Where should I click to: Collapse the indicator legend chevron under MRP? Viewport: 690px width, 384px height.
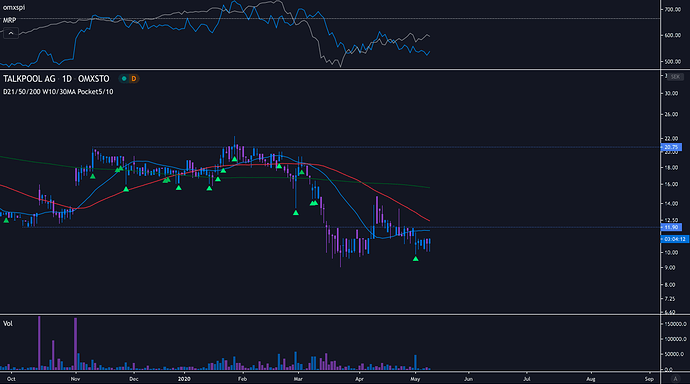[11, 33]
